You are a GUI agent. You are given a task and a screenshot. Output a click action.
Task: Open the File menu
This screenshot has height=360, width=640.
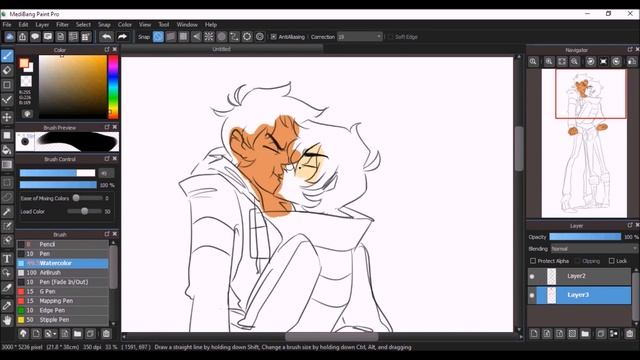click(7, 24)
